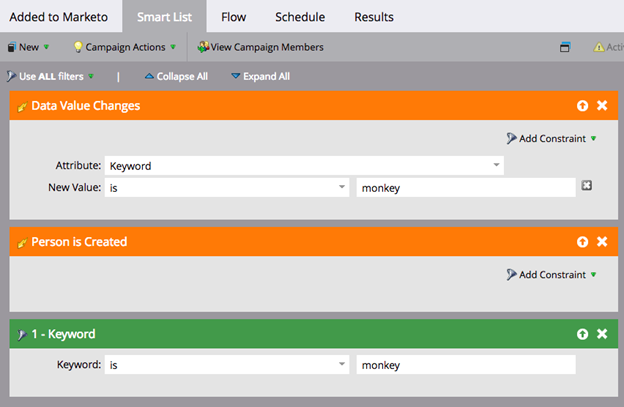The height and width of the screenshot is (407, 624).
Task: Expand the Keyword filter operator dropdown
Action: click(x=340, y=365)
